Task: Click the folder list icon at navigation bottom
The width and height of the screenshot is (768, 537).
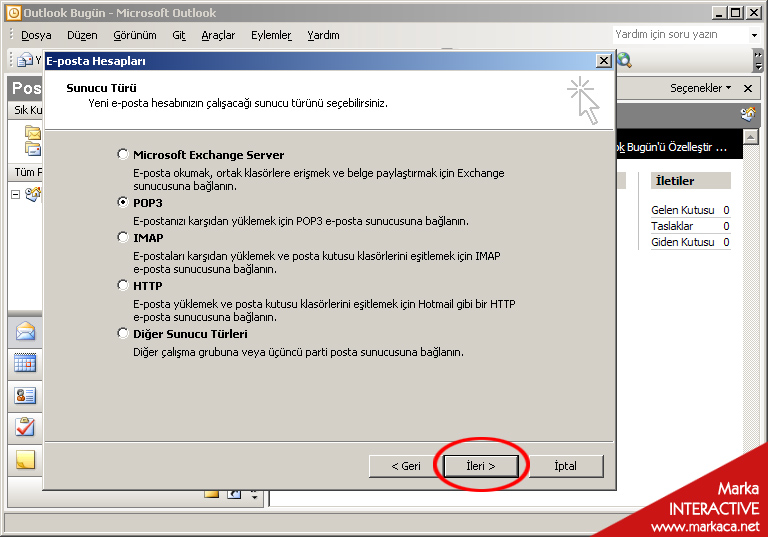Action: point(212,494)
